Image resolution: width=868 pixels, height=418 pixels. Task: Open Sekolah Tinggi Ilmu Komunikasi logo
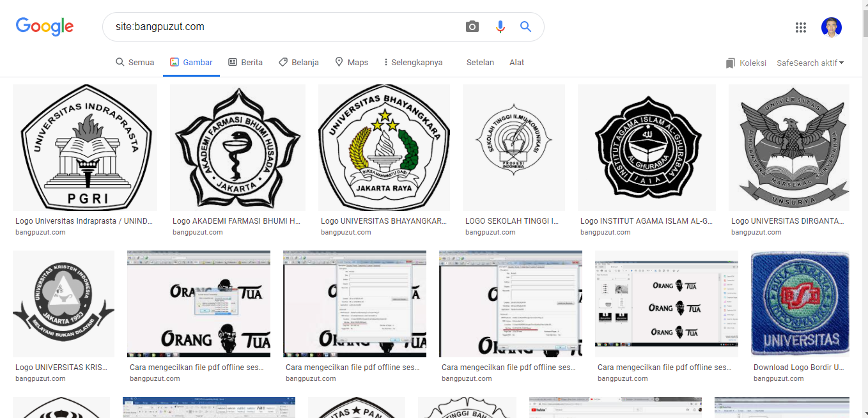tap(514, 148)
